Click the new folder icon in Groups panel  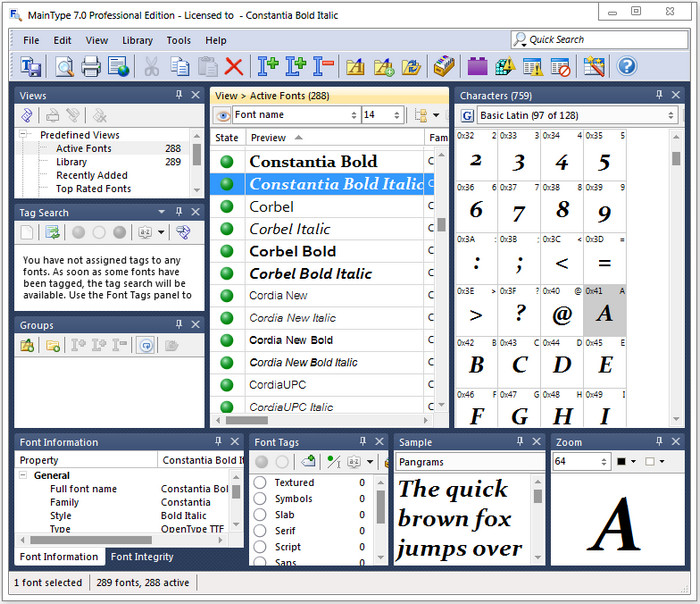(53, 346)
